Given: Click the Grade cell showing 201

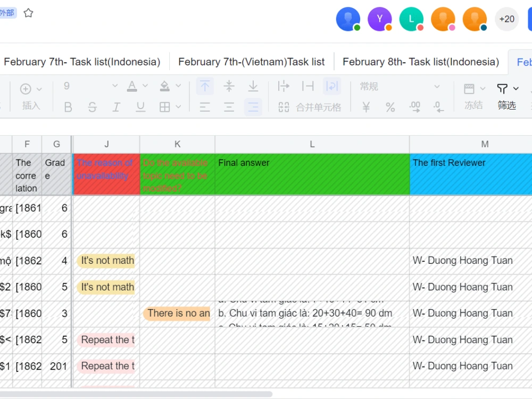Looking at the screenshot, I should tap(57, 367).
